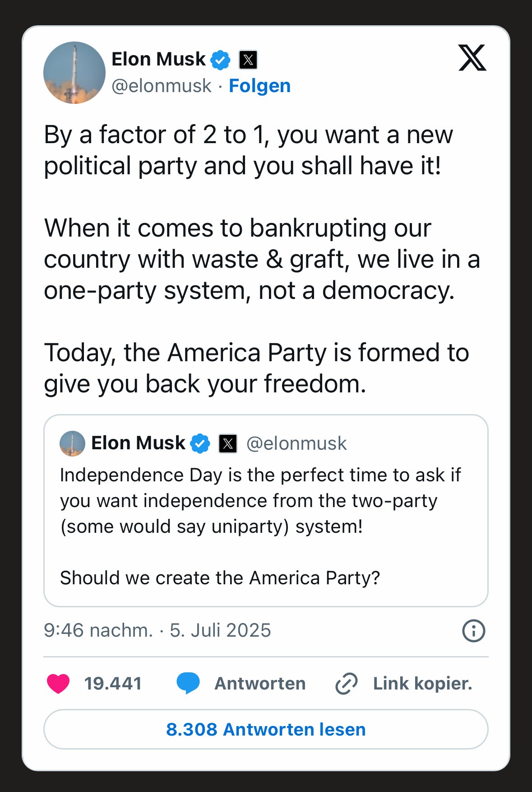This screenshot has width=532, height=792.
Task: Click the X logo in top right corner
Action: click(472, 58)
